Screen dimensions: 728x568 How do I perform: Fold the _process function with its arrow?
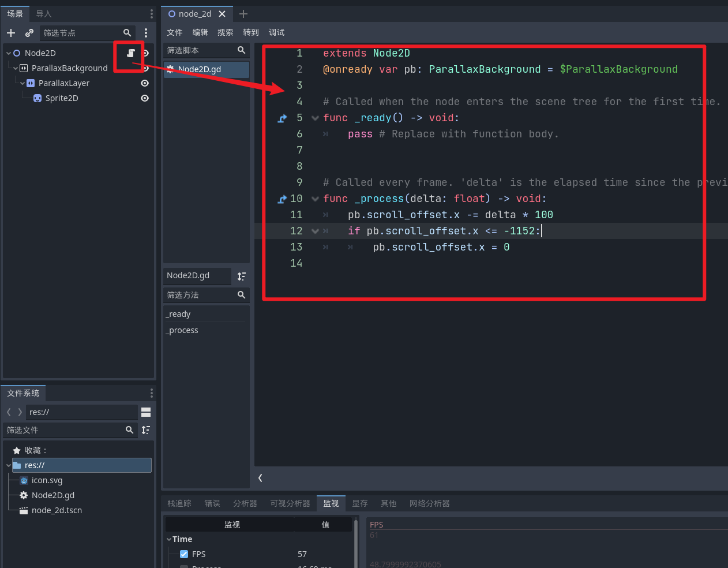point(315,198)
